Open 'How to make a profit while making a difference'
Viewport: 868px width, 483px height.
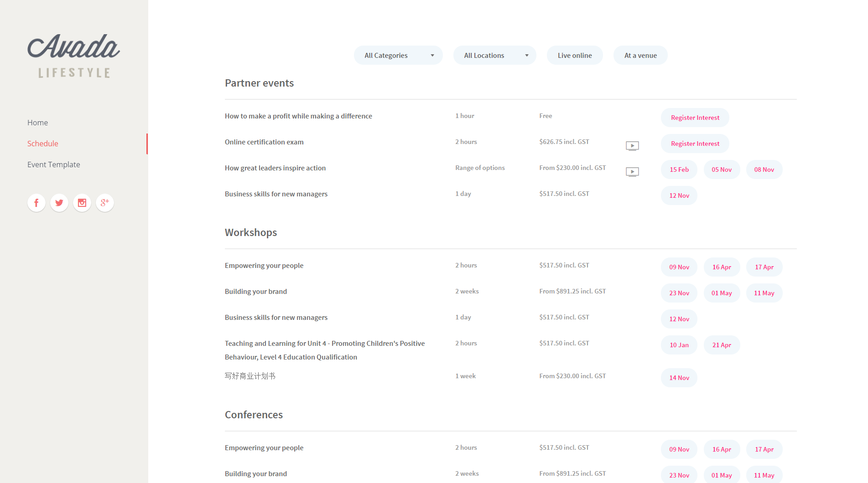pos(298,116)
